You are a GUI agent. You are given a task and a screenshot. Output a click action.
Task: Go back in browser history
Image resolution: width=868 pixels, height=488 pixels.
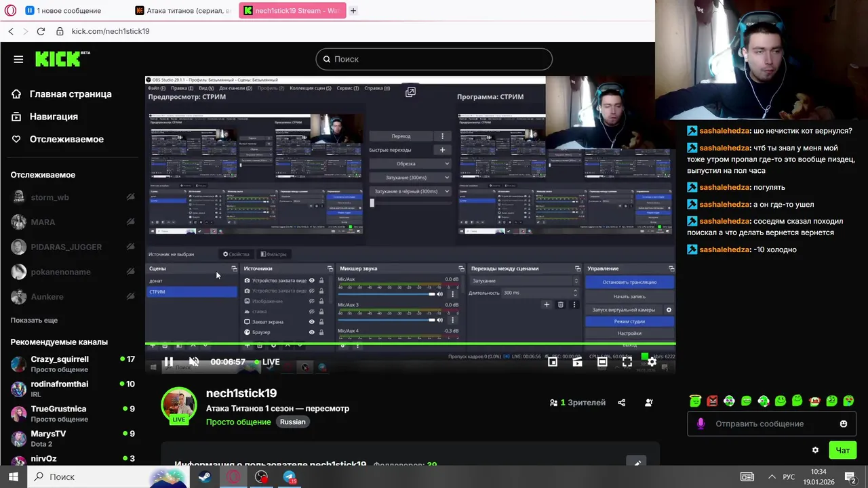click(11, 31)
